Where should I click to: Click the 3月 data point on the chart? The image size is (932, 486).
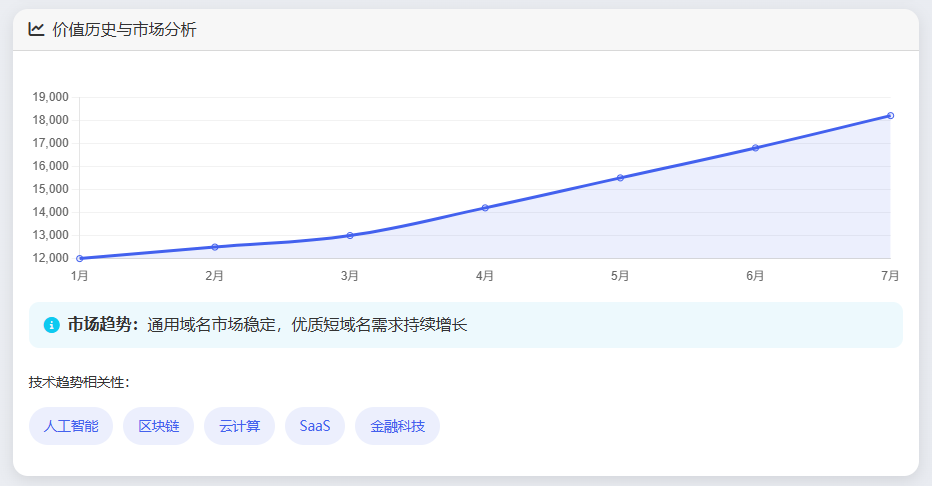[350, 235]
